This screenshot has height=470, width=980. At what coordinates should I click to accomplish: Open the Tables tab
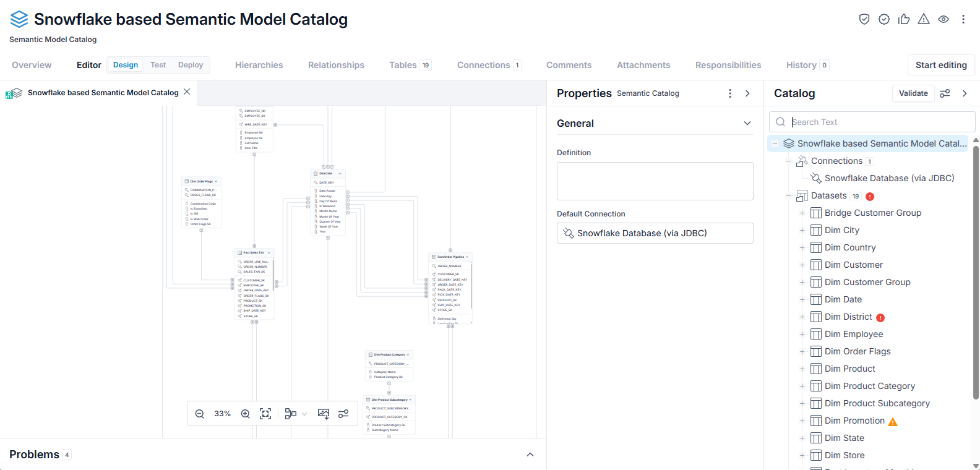click(x=410, y=65)
